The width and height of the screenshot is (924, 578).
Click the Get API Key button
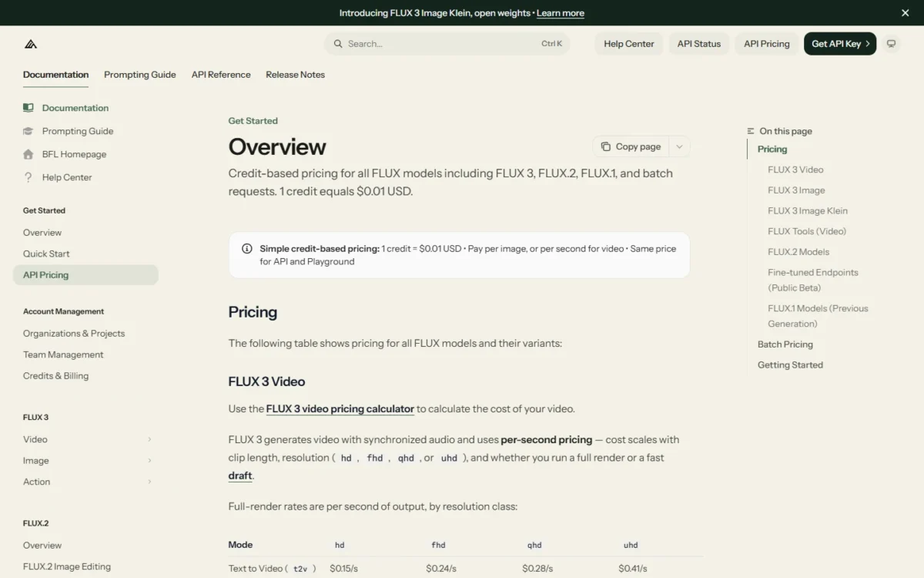coord(840,44)
